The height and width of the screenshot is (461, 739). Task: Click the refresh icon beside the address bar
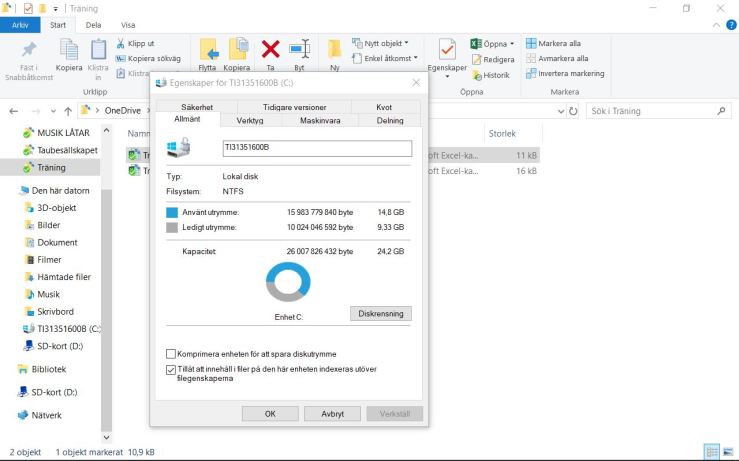point(573,111)
